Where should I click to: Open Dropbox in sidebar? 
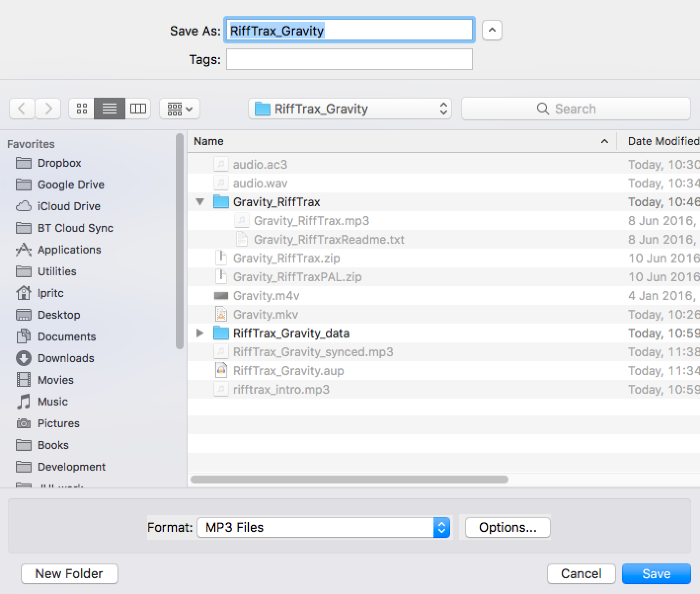[48, 163]
